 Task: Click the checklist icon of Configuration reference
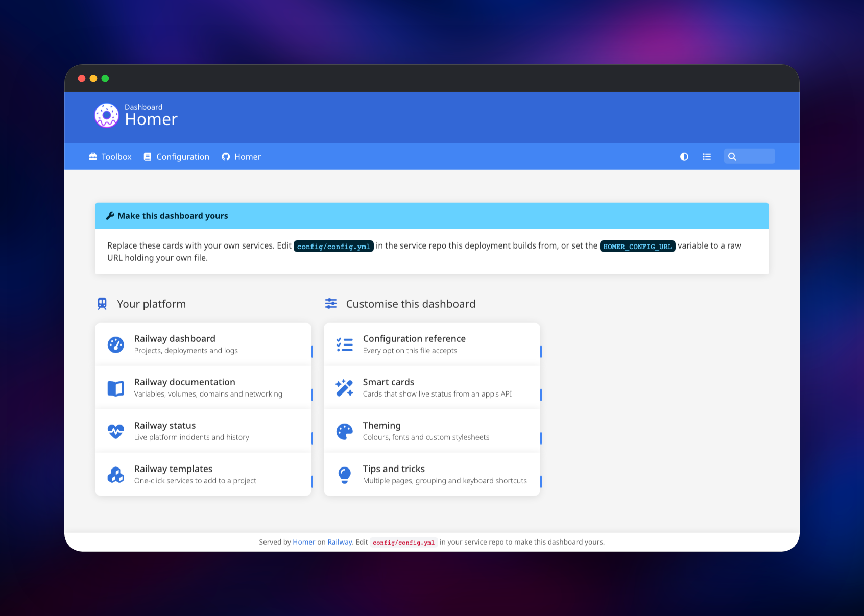click(x=345, y=344)
